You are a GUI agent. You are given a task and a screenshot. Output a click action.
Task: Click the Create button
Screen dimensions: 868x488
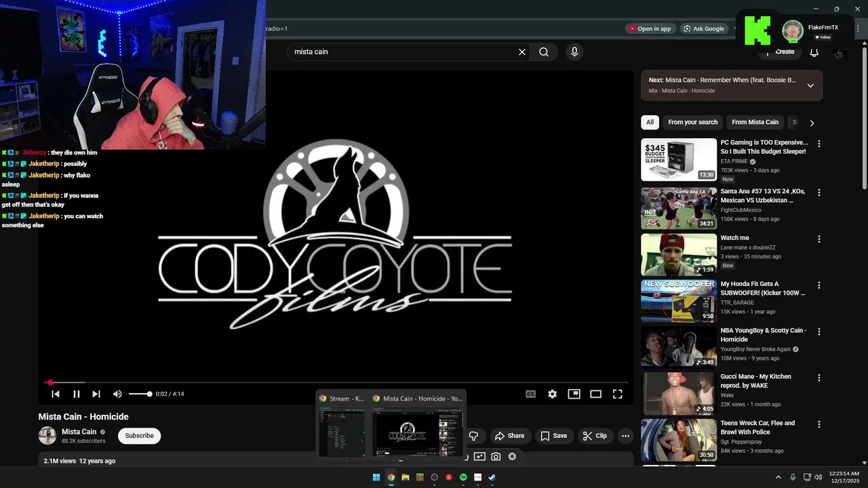781,52
